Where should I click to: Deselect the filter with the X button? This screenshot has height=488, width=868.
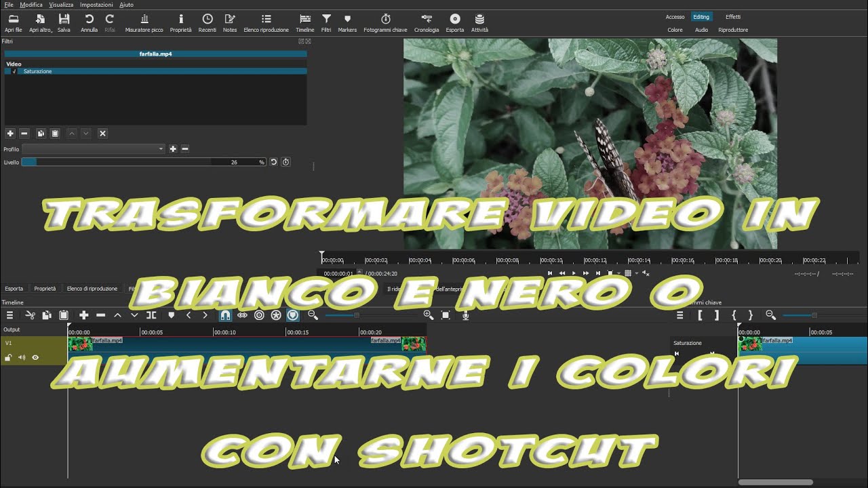pyautogui.click(x=102, y=134)
